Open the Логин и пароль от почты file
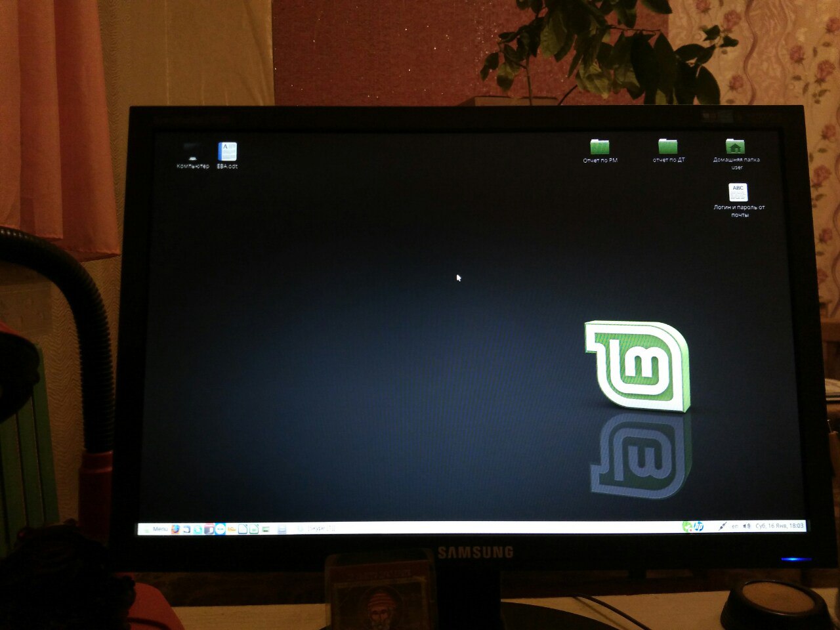This screenshot has width=840, height=630. point(739,201)
